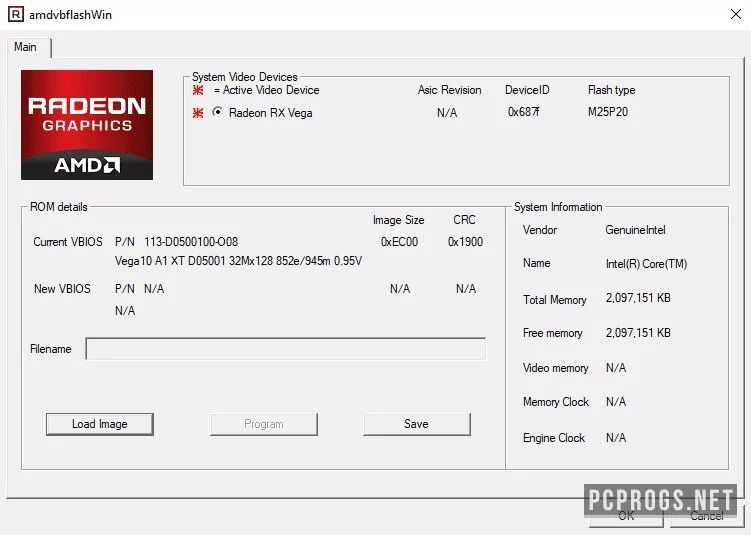The width and height of the screenshot is (751, 535).
Task: Click the amdvbflashWin title bar app icon
Action: point(15,14)
